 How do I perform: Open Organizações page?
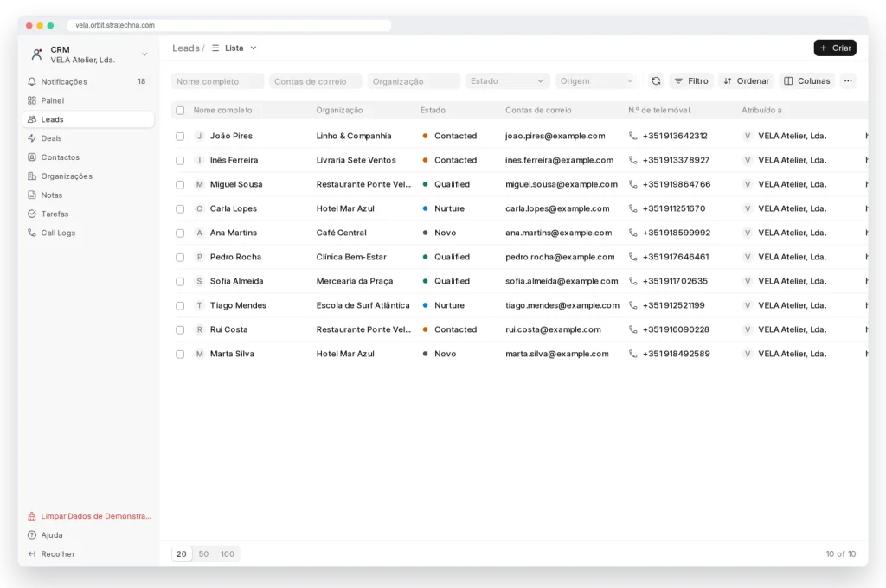point(87,176)
